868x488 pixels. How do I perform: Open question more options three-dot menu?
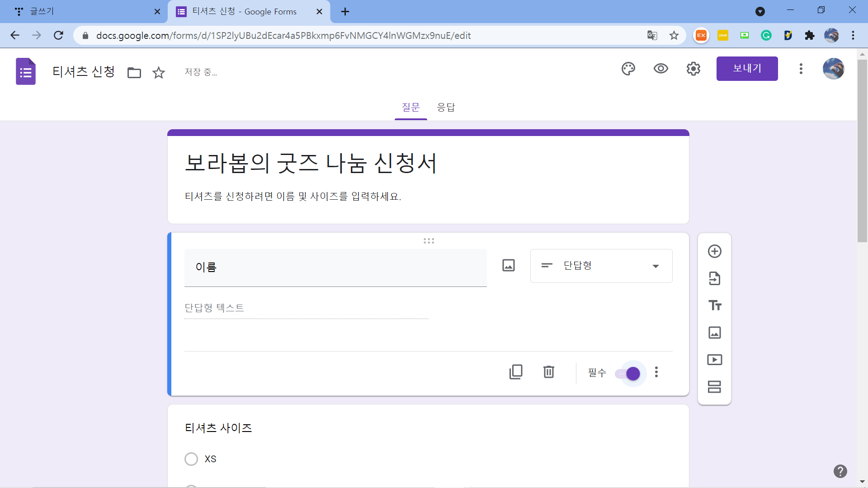coord(656,372)
